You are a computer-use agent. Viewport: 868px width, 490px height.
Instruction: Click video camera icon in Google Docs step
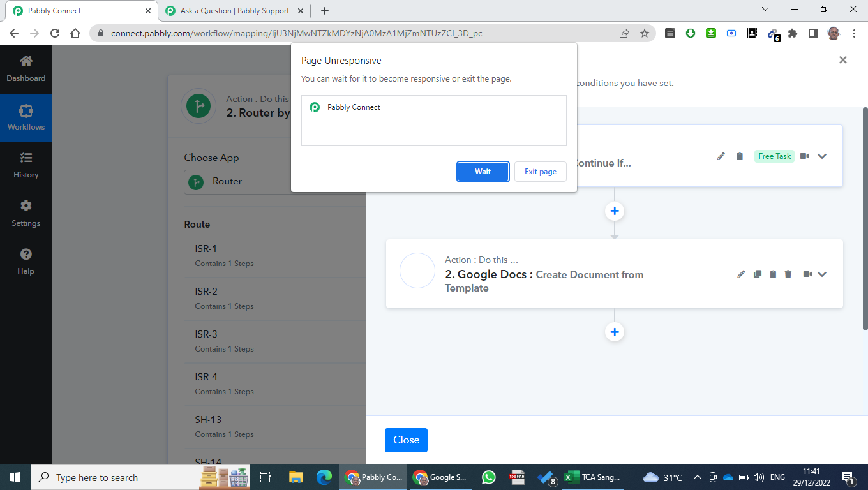[807, 274]
